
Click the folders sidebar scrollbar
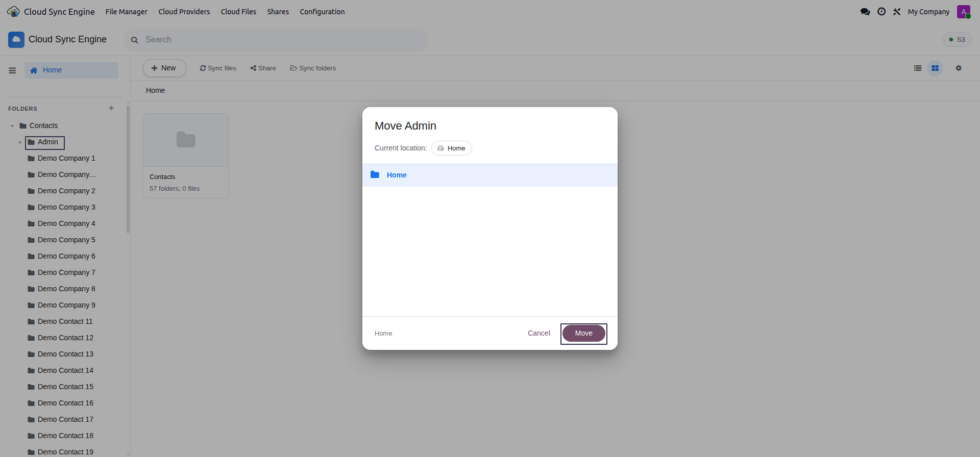128,169
